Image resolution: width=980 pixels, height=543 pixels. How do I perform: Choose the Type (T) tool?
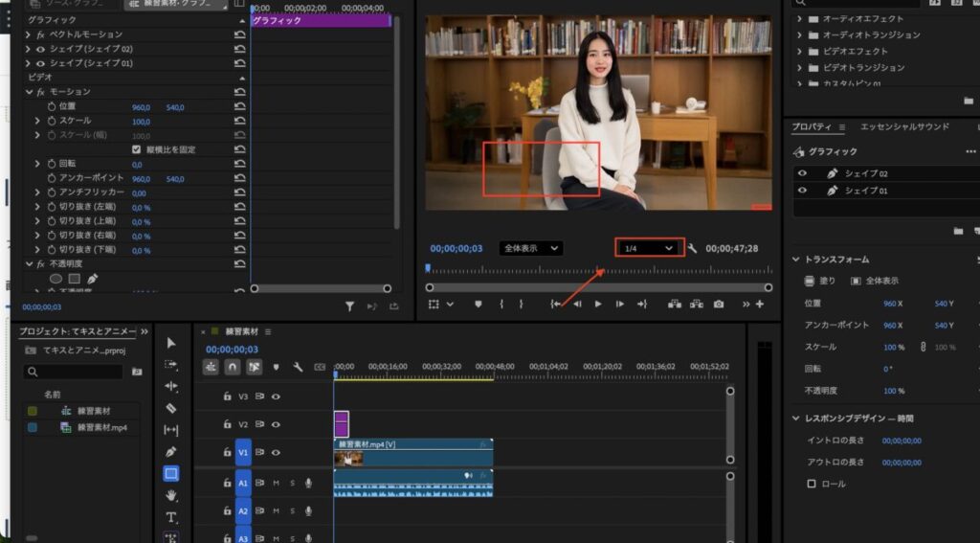171,517
